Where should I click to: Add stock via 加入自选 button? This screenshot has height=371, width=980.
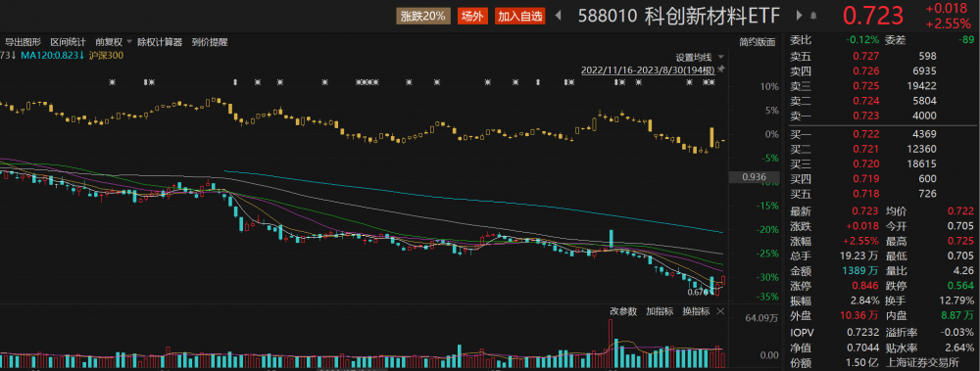click(x=520, y=17)
